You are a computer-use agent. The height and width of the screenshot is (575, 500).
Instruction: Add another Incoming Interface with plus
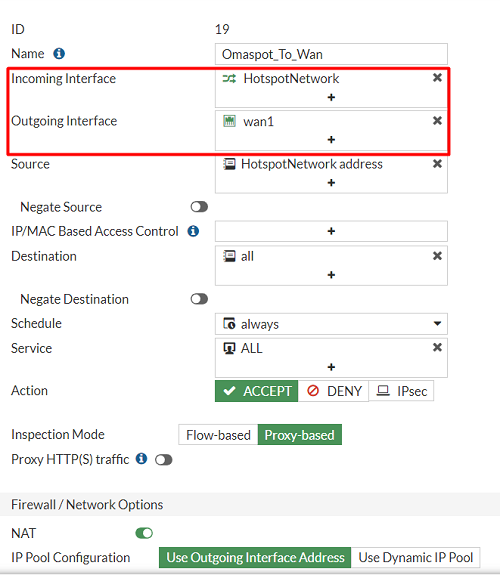tap(331, 97)
